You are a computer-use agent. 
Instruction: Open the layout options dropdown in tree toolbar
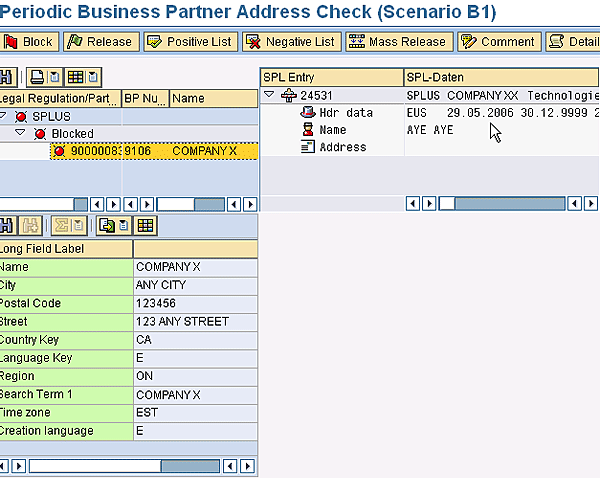pos(93,77)
